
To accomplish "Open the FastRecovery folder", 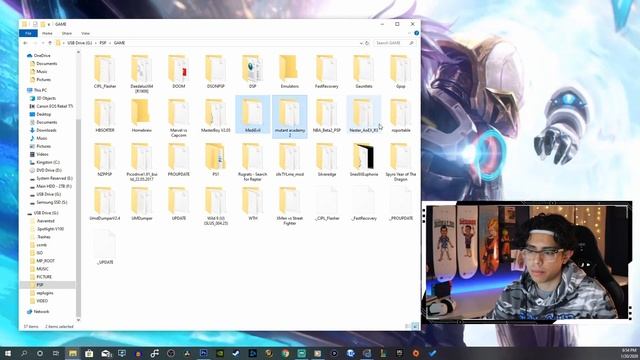I will click(x=327, y=72).
